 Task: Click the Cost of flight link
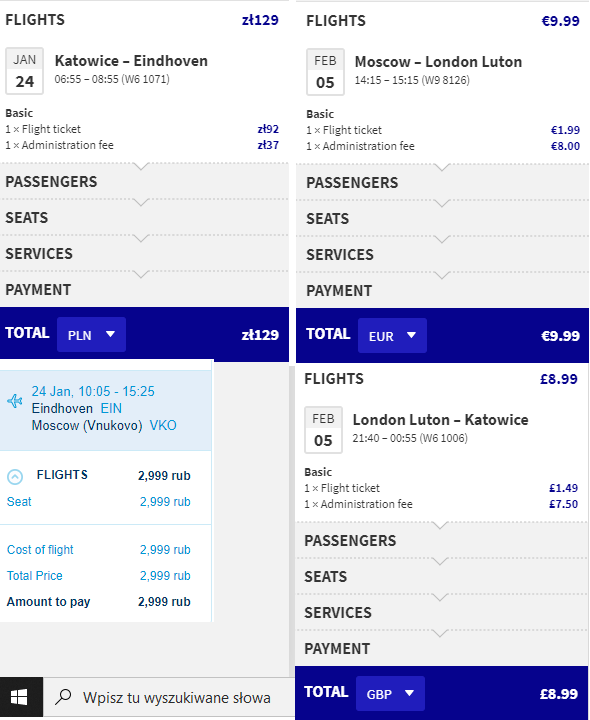coord(40,550)
